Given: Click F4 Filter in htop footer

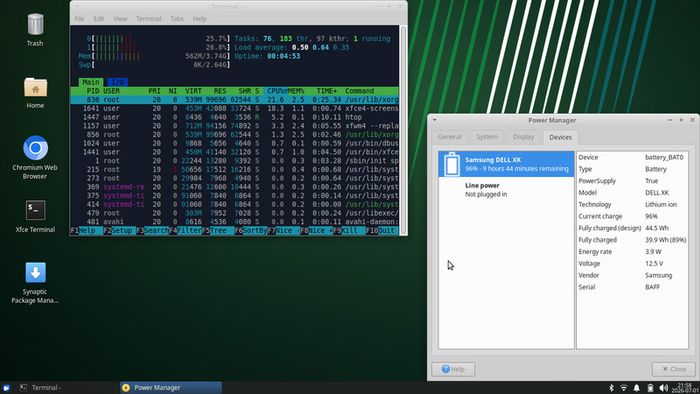Looking at the screenshot, I should [185, 230].
